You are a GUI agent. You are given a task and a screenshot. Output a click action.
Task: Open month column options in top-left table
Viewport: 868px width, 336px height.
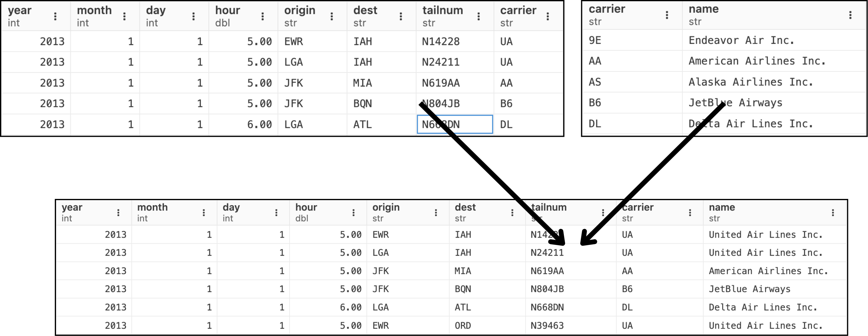click(x=124, y=16)
